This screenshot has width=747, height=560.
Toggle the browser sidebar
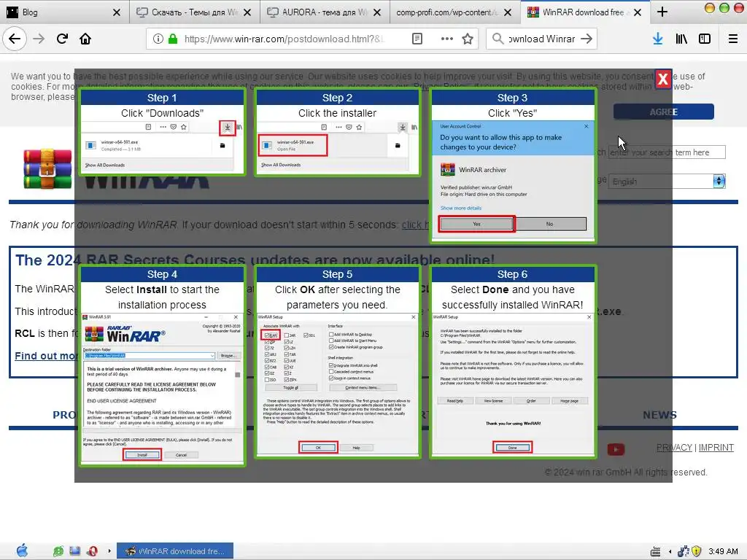point(705,39)
